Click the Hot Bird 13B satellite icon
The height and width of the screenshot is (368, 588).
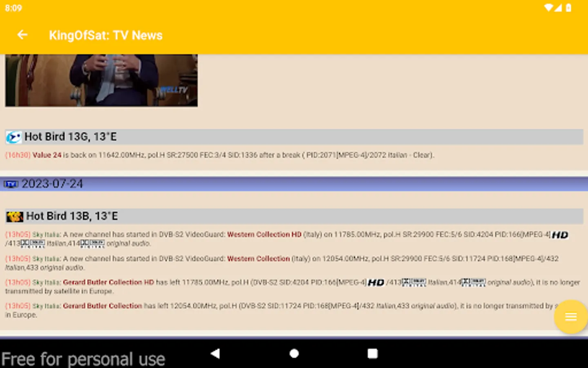click(15, 216)
